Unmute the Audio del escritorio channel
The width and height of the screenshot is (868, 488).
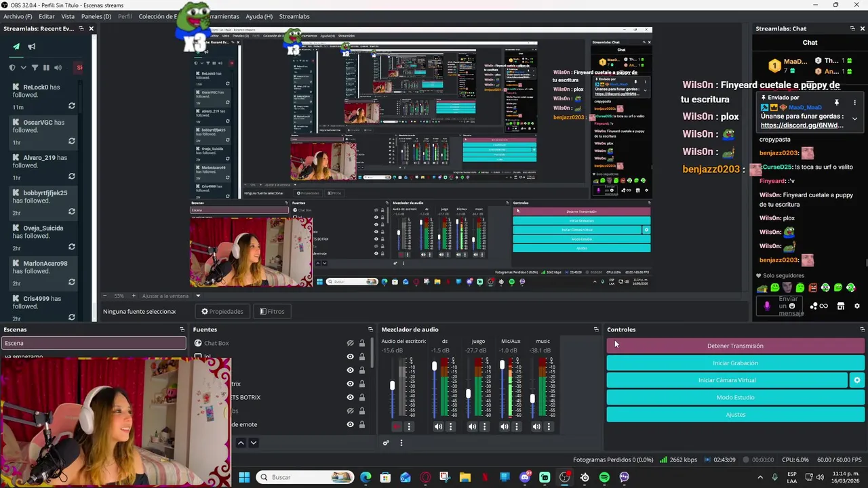pyautogui.click(x=397, y=426)
